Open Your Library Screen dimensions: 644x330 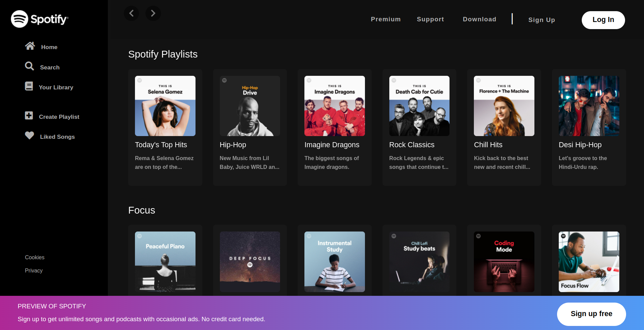56,87
